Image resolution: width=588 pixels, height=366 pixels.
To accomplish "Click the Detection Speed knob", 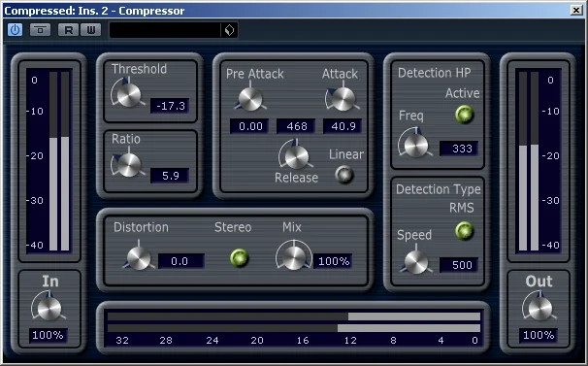I will (416, 262).
